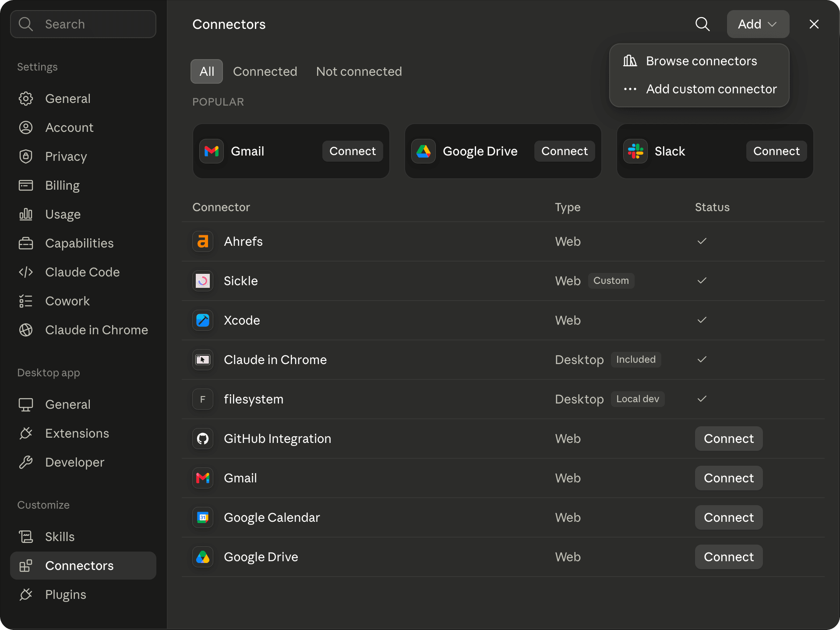Screen dimensions: 840x630
Task: Focus the settings Search field
Action: (x=83, y=24)
